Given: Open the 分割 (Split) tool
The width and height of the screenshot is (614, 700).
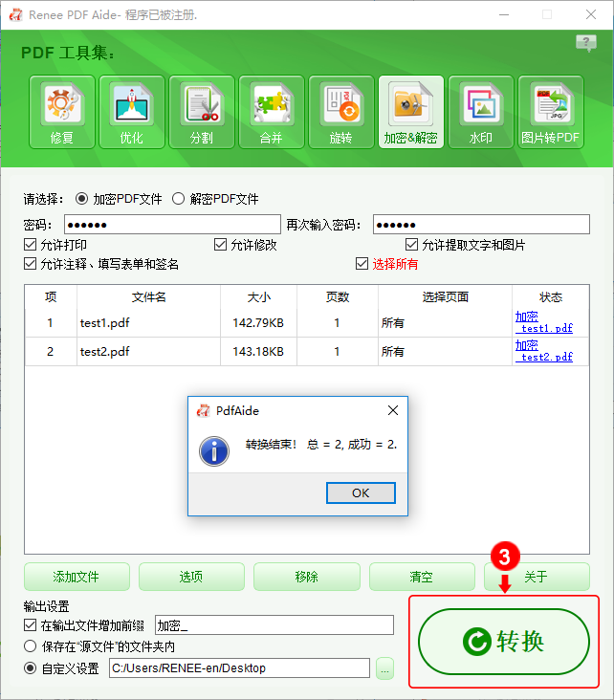Looking at the screenshot, I should pos(202,112).
